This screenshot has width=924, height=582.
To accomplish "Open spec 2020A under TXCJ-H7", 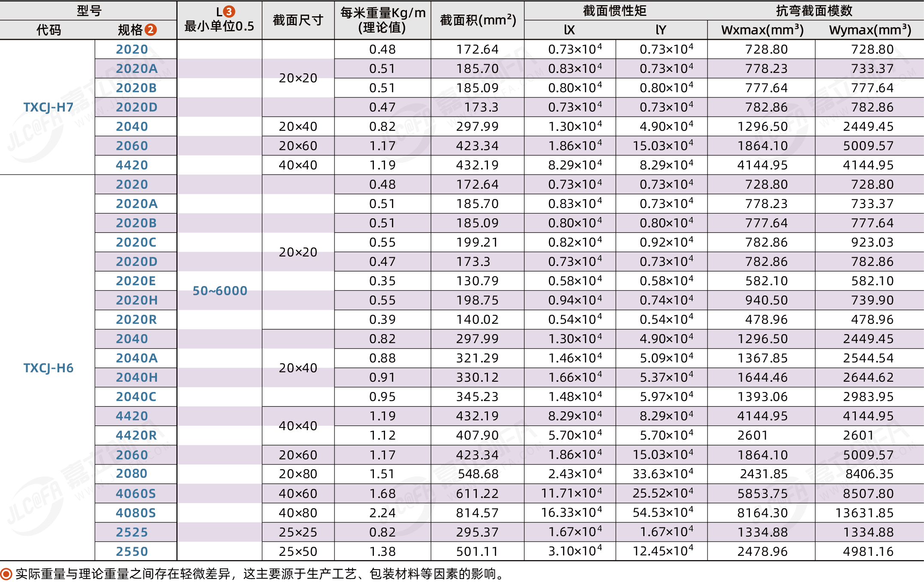I will [x=136, y=69].
